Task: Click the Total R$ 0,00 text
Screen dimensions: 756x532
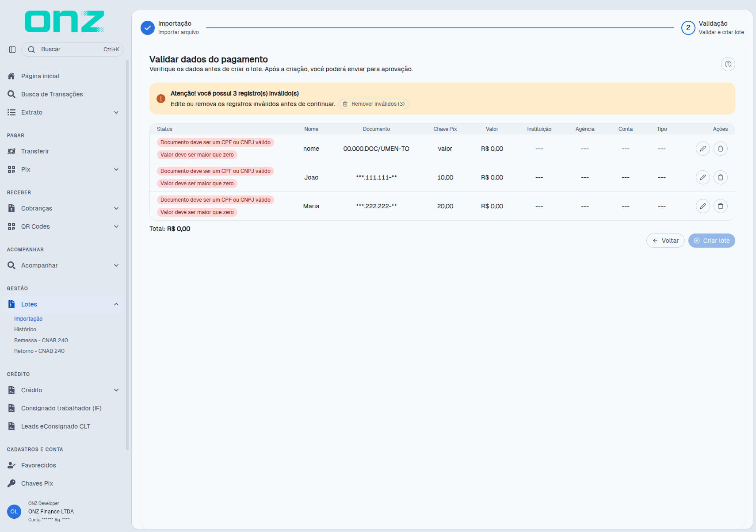Action: [x=170, y=229]
